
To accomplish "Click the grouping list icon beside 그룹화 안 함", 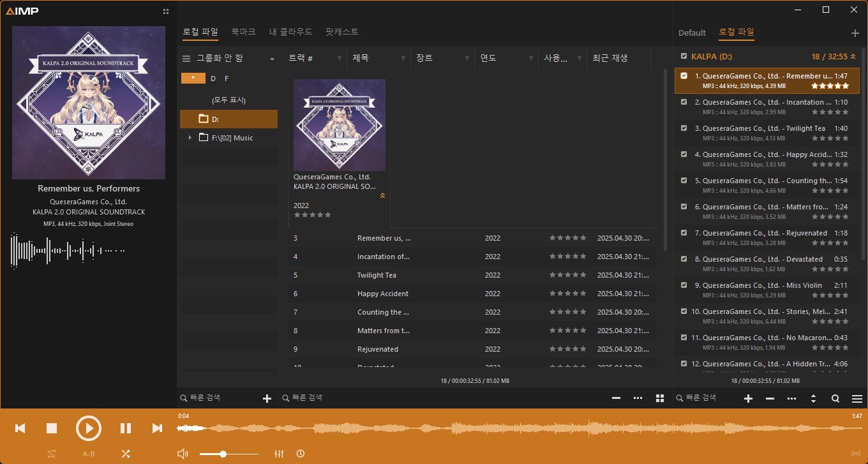I will point(186,59).
